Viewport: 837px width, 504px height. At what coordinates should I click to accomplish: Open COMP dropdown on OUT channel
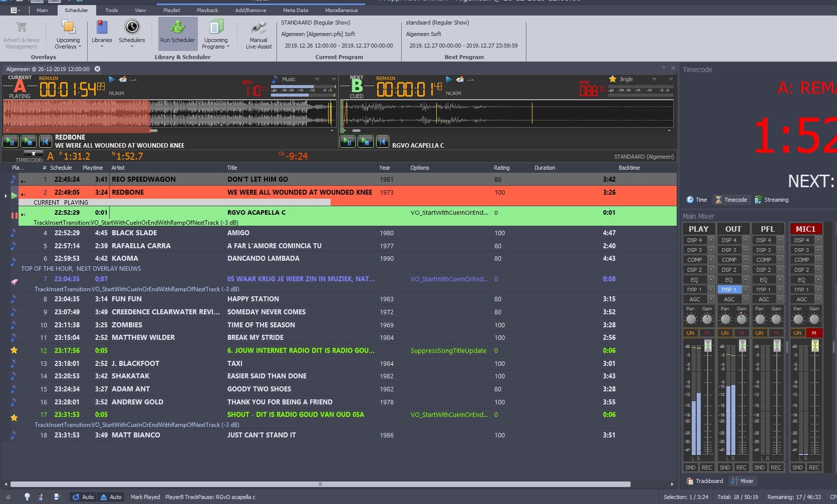pyautogui.click(x=745, y=260)
